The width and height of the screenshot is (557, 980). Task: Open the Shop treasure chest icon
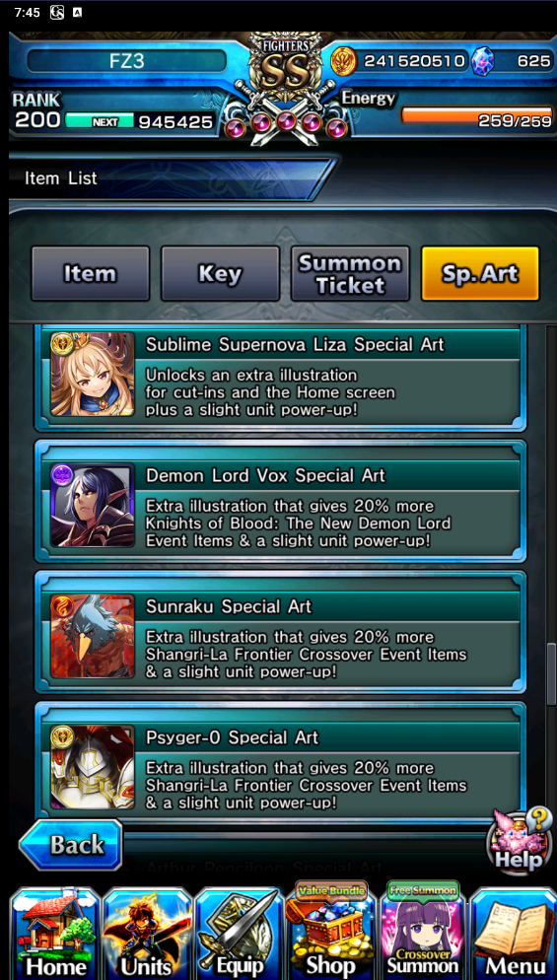pyautogui.click(x=331, y=932)
